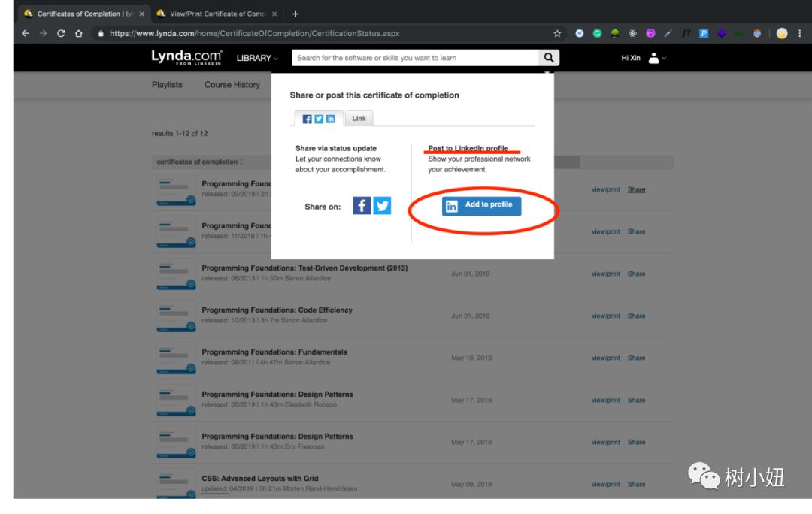Close the View/Print Certificate tab

coord(274,14)
